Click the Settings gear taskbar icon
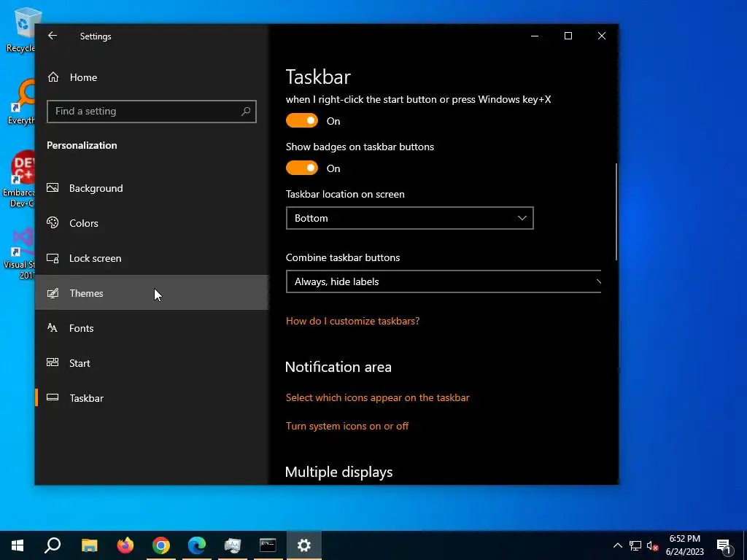Viewport: 747px width, 560px height. tap(304, 545)
